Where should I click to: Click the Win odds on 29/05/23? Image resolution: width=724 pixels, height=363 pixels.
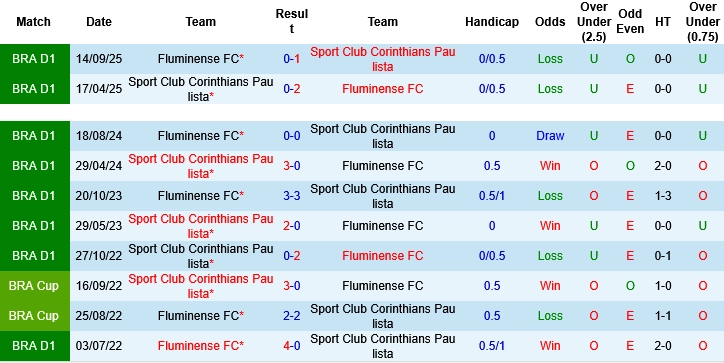pyautogui.click(x=550, y=225)
